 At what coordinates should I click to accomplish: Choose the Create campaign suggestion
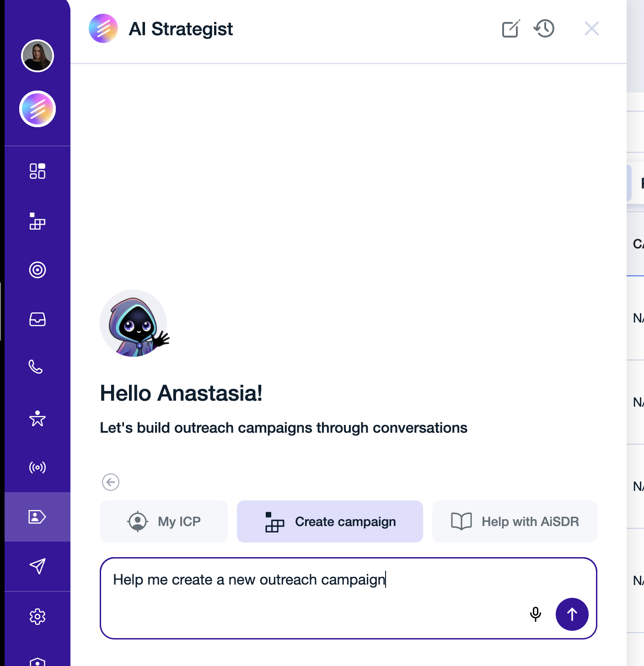[x=330, y=521]
